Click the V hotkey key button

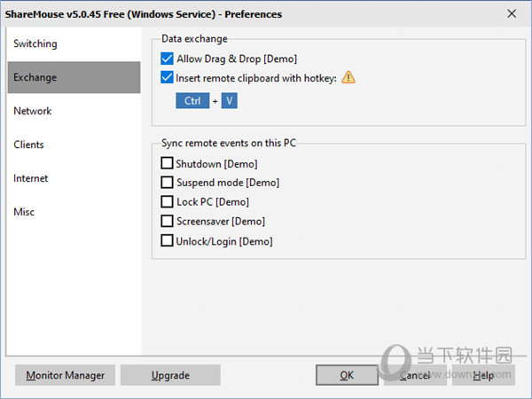point(230,101)
